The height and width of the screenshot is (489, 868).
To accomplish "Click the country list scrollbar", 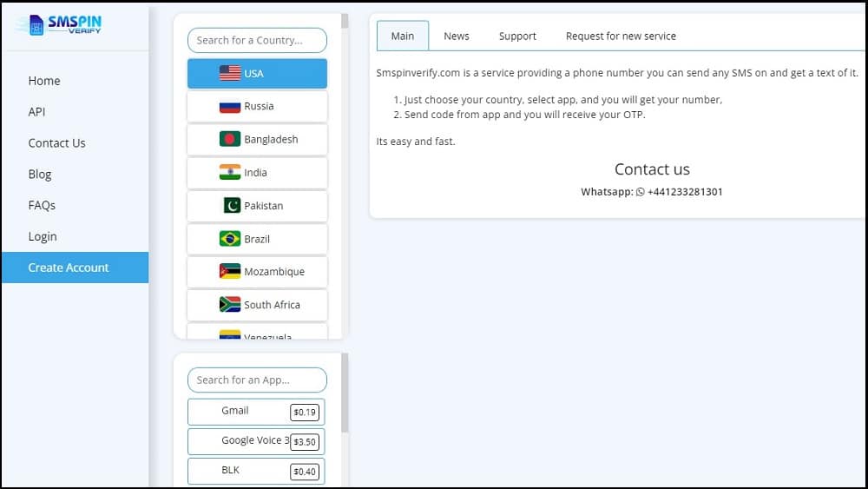I will point(345,21).
